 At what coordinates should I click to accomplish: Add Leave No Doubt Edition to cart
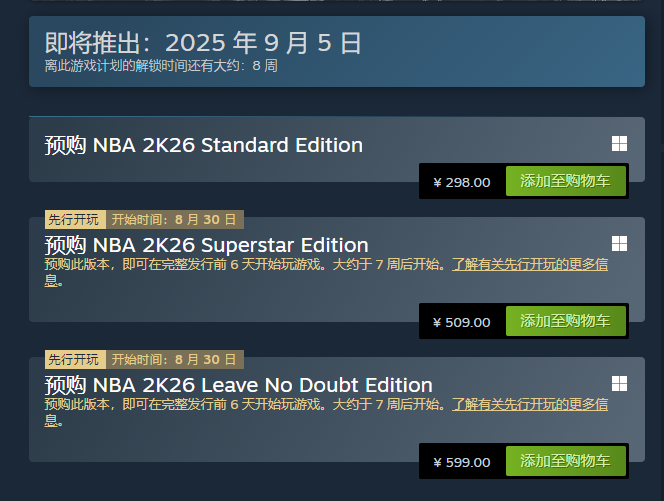565,461
